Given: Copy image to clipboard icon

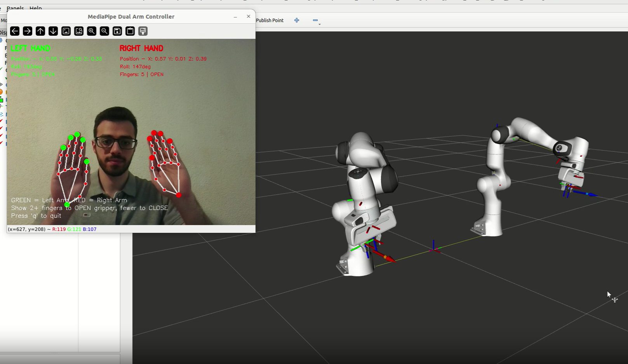Looking at the screenshot, I should tap(130, 31).
